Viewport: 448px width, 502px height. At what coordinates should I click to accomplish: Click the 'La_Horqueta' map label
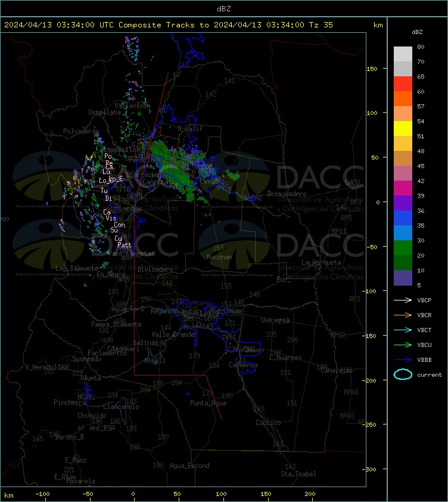pyautogui.click(x=321, y=262)
